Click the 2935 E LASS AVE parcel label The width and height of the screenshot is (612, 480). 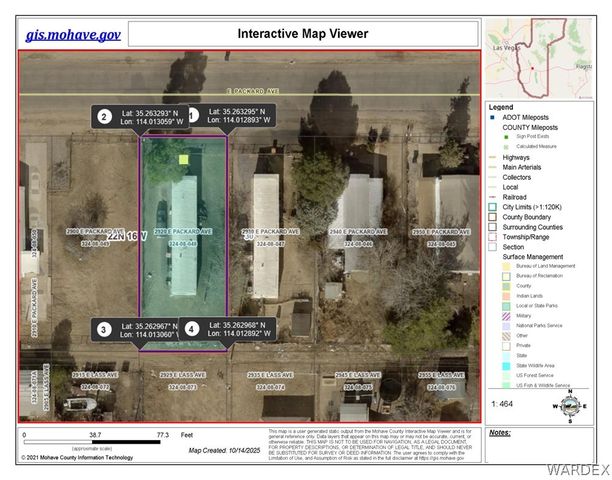pos(270,375)
